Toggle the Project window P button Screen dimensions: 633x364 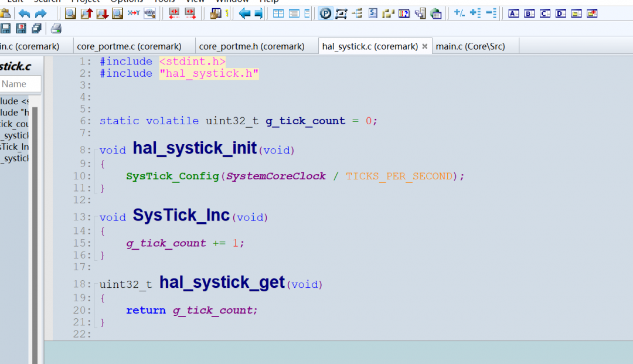click(325, 13)
